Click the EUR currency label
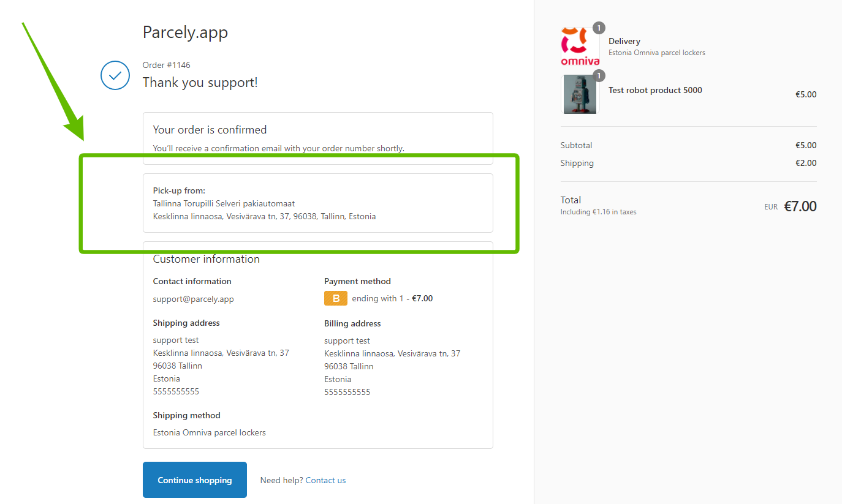Image resolution: width=842 pixels, height=504 pixels. [771, 207]
